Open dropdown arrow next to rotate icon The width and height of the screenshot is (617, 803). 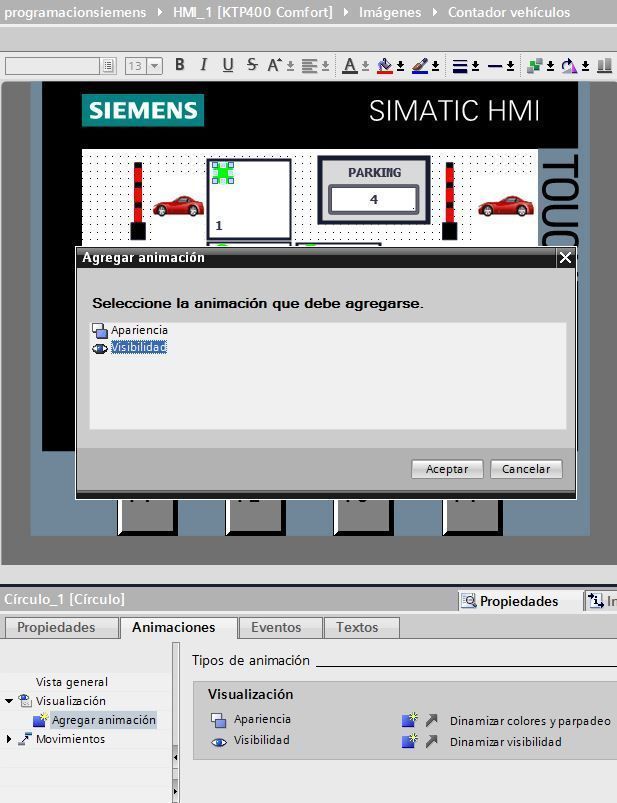pyautogui.click(x=585, y=66)
